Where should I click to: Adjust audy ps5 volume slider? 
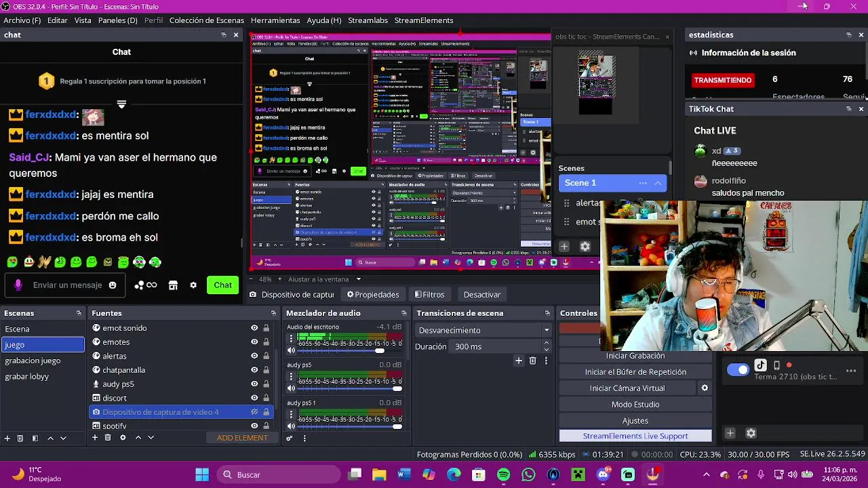[x=397, y=388]
